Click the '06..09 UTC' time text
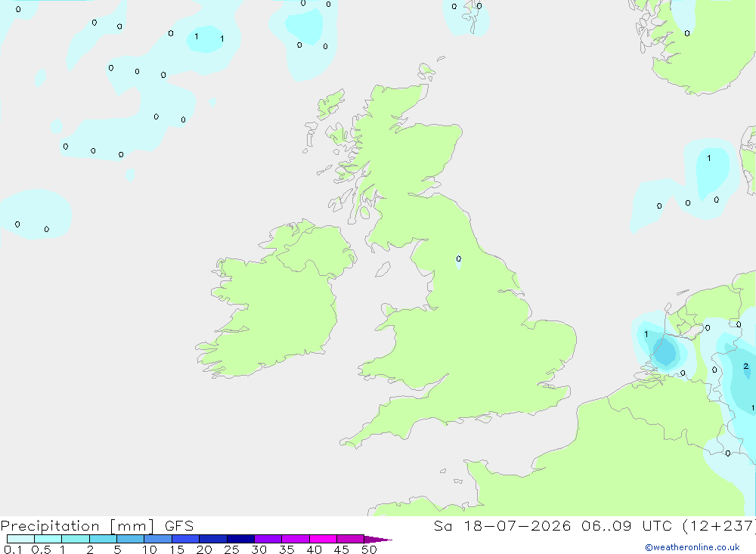Image resolution: width=756 pixels, height=554 pixels. pos(627,525)
